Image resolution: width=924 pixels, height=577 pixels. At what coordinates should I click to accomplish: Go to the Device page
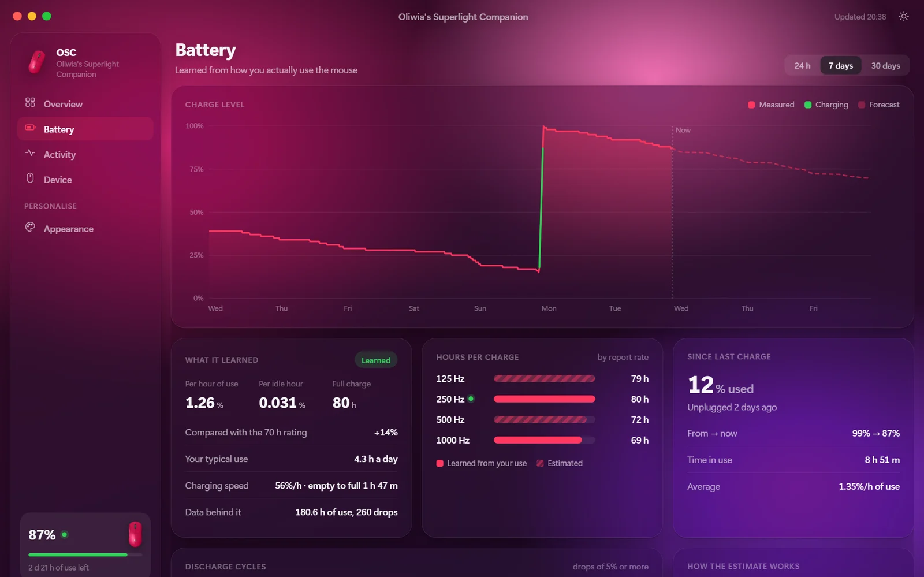(x=85, y=180)
